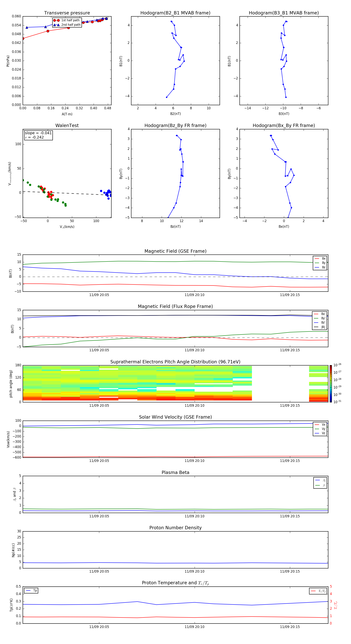
Task: Click the 'pitch angle (deg)' axis label
Action: [x=11, y=384]
